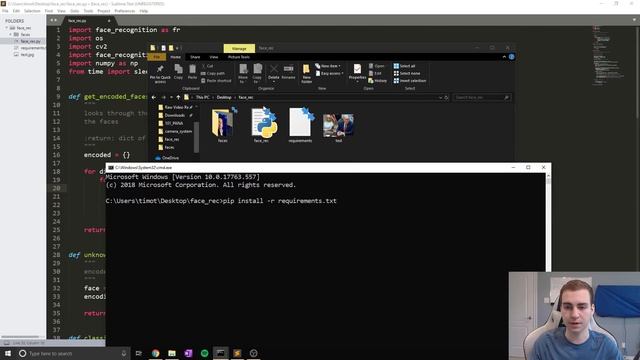Image resolution: width=640 pixels, height=360 pixels.
Task: Open the Move to dropdown in Explorer
Action: pyautogui.click(x=243, y=73)
